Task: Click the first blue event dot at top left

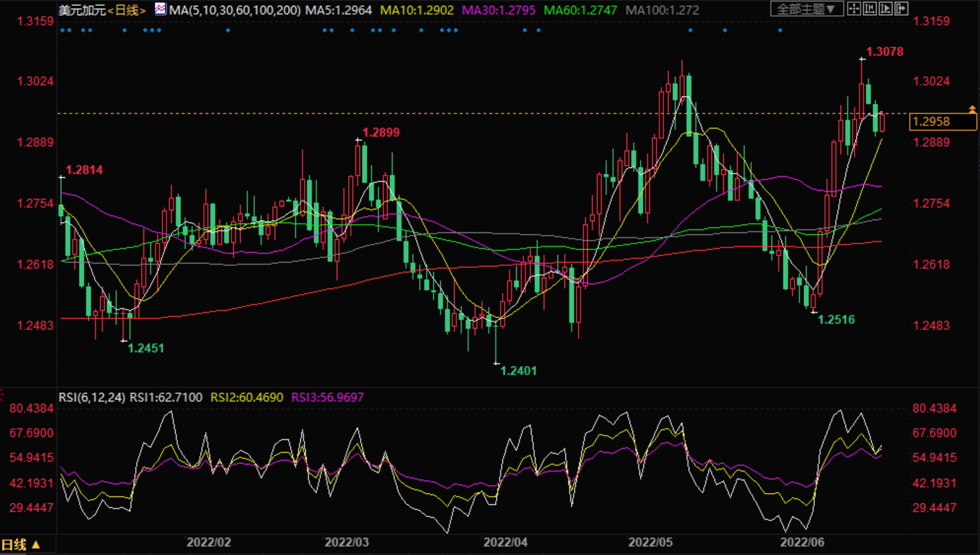Action: point(62,30)
